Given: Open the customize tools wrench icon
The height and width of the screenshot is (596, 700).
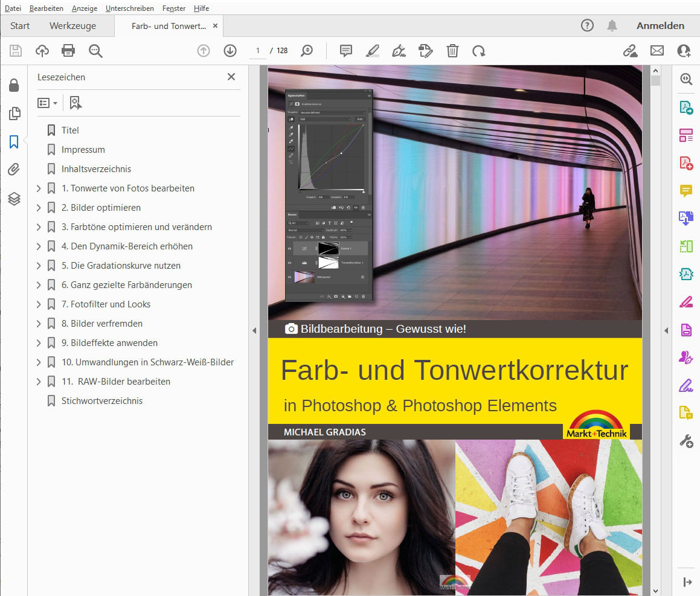Looking at the screenshot, I should 686,441.
